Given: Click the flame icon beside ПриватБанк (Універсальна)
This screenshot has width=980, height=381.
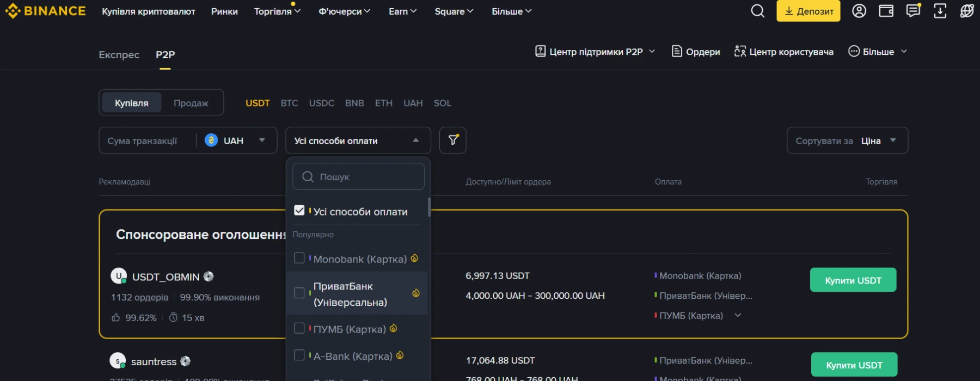Looking at the screenshot, I should (416, 293).
